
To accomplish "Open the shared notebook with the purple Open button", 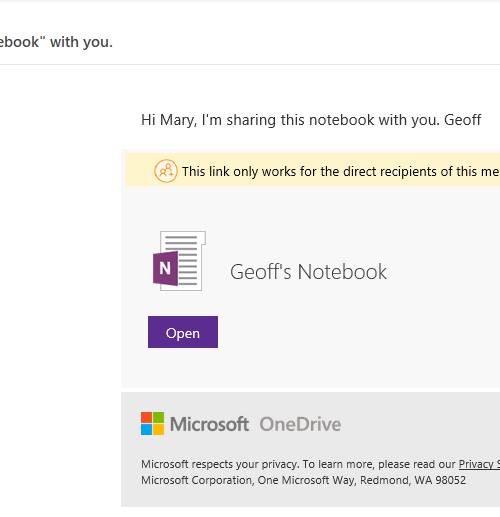I will point(183,332).
